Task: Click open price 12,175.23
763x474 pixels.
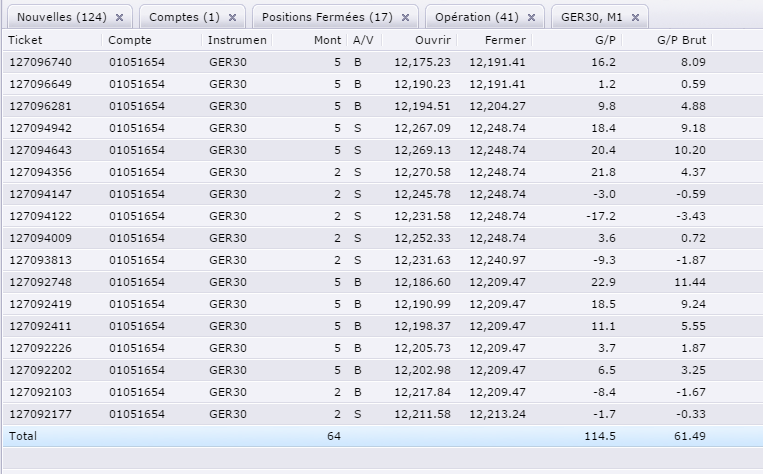Action: click(422, 62)
